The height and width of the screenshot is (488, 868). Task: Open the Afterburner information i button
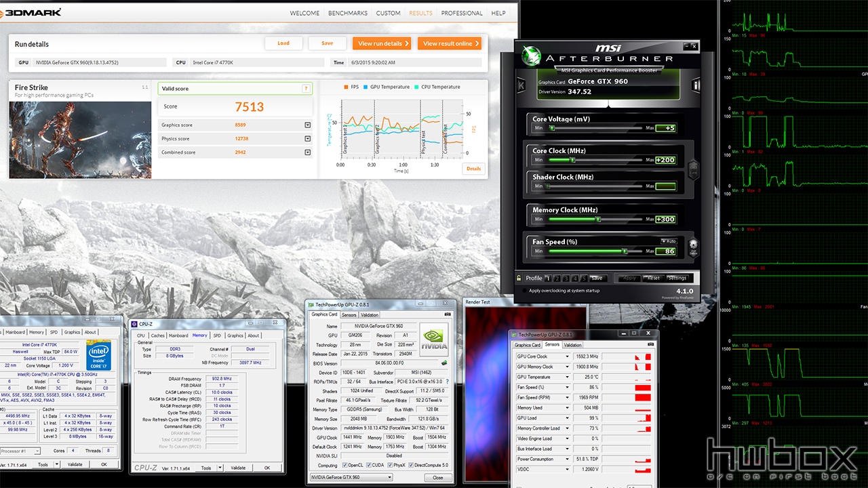[x=696, y=85]
